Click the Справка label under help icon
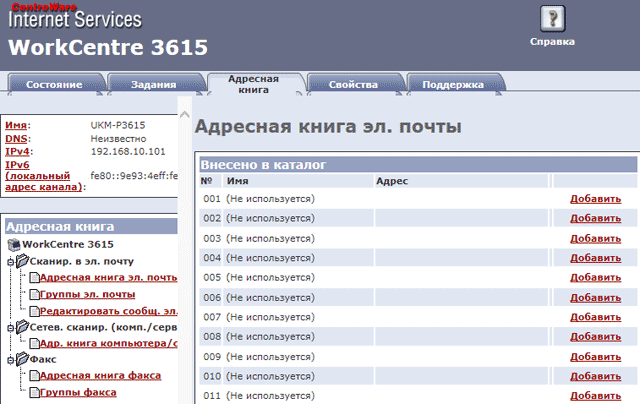Viewport: 640px width, 404px height. point(552,42)
